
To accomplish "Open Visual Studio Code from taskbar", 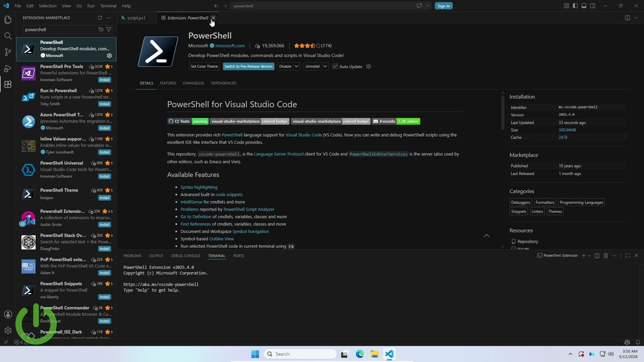I will [x=389, y=354].
